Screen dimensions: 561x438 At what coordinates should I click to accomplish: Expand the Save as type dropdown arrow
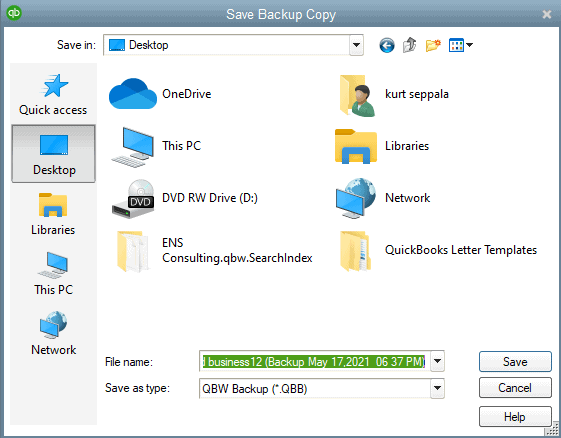[437, 389]
